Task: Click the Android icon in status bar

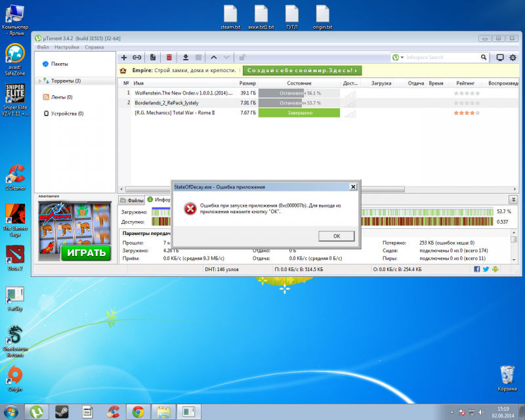Action: [x=495, y=269]
